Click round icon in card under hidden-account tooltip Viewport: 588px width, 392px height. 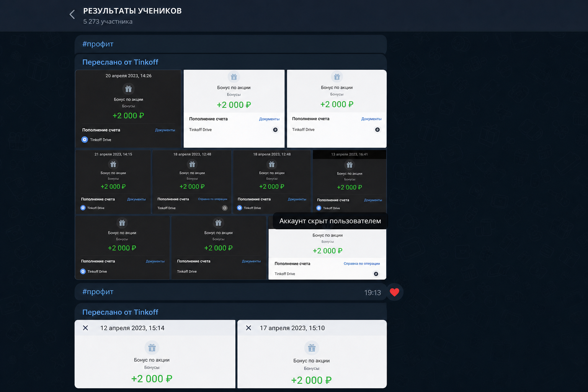376,274
